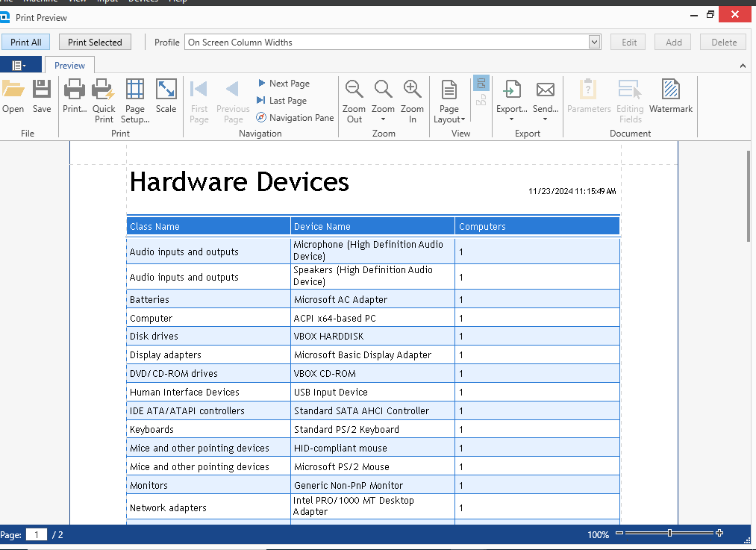The image size is (756, 550).
Task: Click the zoom slider plus button
Action: (719, 533)
